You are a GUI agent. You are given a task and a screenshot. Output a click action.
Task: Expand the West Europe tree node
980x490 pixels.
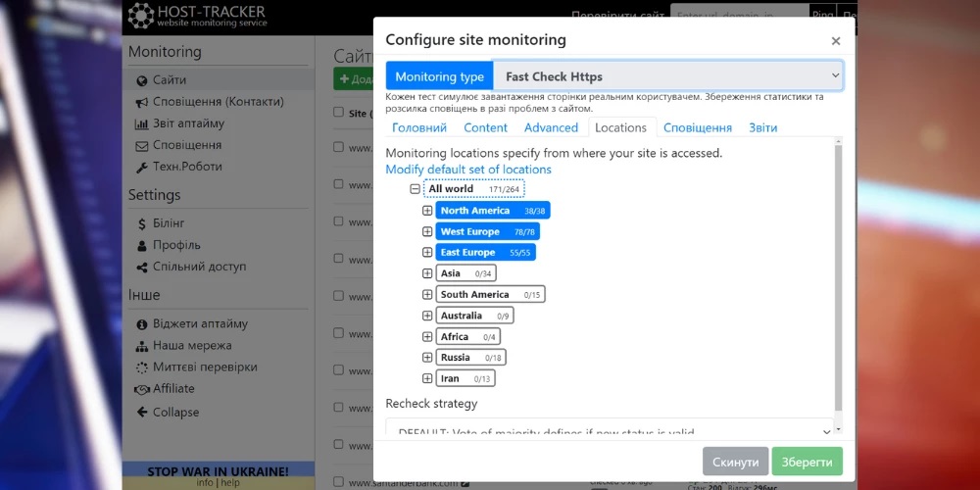click(x=427, y=232)
